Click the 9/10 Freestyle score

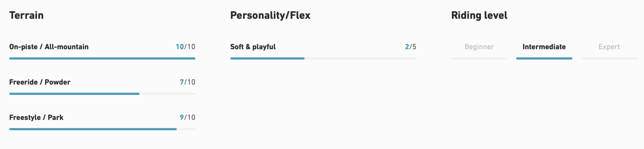point(187,117)
